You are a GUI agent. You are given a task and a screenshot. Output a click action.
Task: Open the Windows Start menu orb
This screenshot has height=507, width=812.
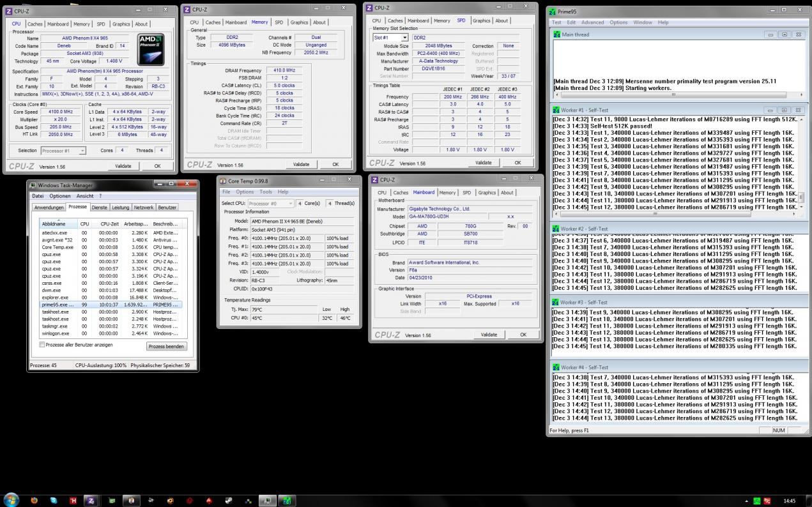tap(11, 501)
